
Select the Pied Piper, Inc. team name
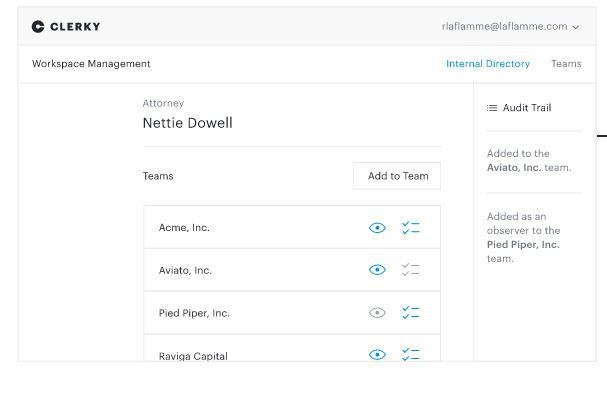(x=194, y=313)
